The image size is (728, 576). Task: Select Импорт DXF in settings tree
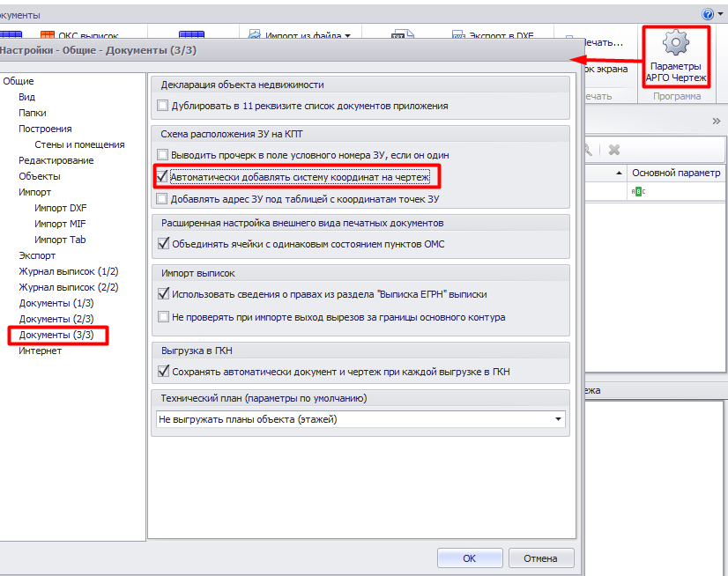pos(60,208)
